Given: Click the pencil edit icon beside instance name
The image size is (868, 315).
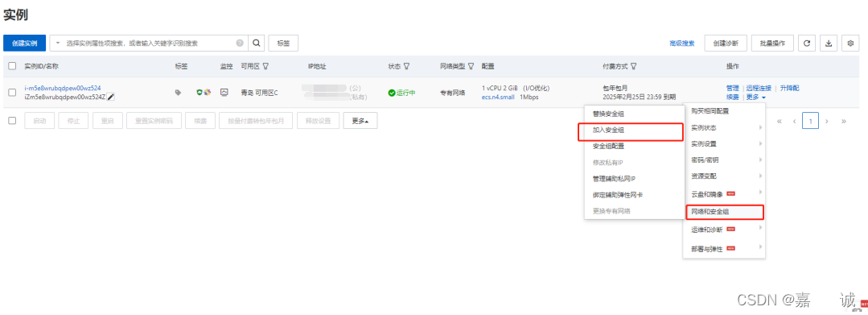Looking at the screenshot, I should click(x=111, y=97).
